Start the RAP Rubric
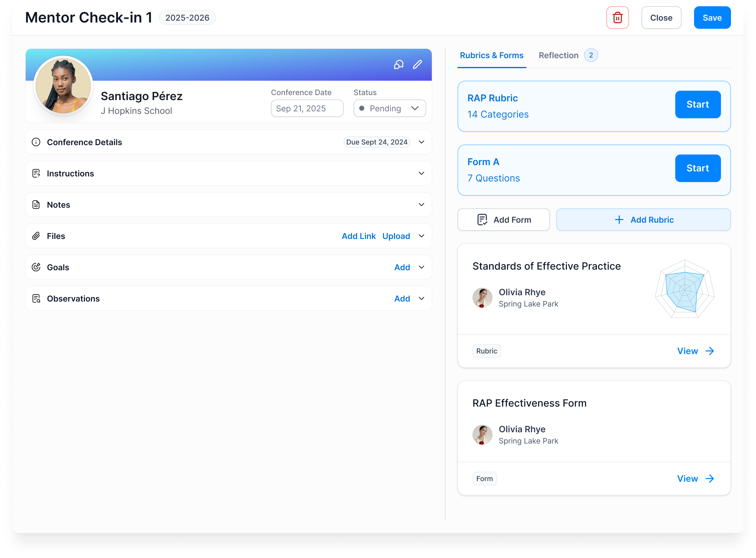The height and width of the screenshot is (558, 756). tap(697, 104)
